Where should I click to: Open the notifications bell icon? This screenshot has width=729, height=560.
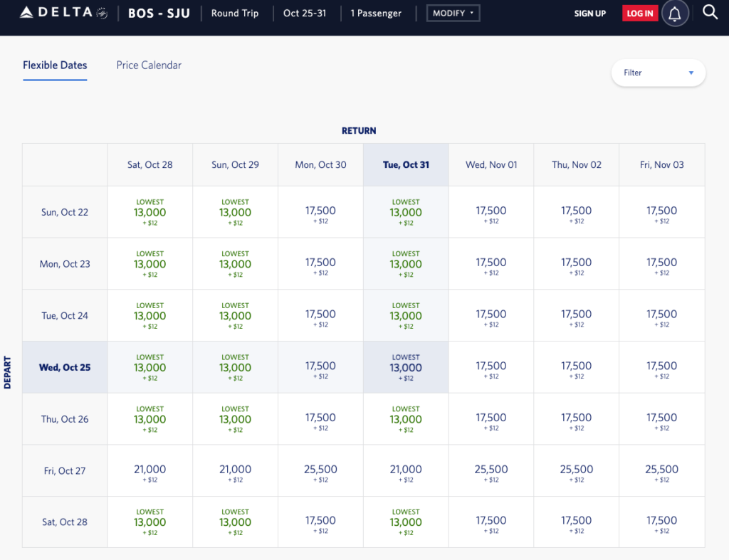(x=674, y=14)
